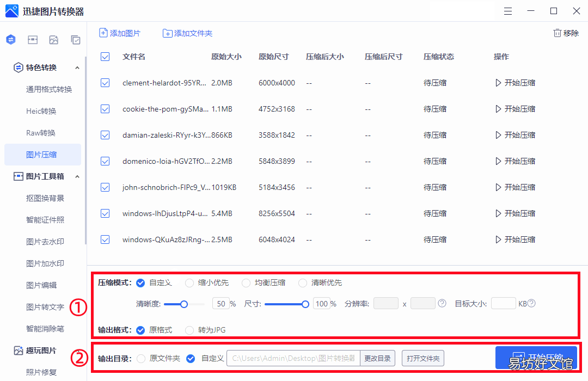
Task: Click the resolution help question mark icon
Action: pos(442,303)
